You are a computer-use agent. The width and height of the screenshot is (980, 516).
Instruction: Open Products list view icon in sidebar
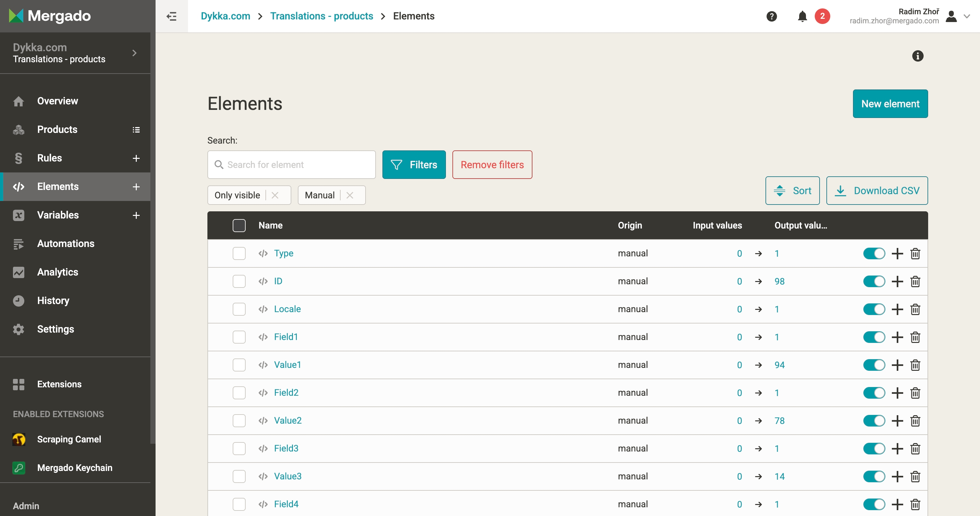click(136, 130)
